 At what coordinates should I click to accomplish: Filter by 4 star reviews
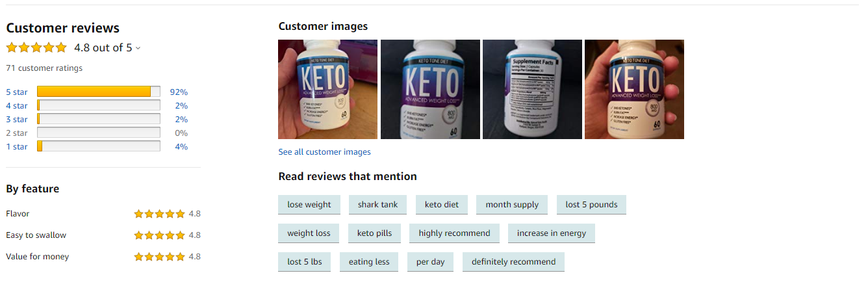click(x=17, y=106)
